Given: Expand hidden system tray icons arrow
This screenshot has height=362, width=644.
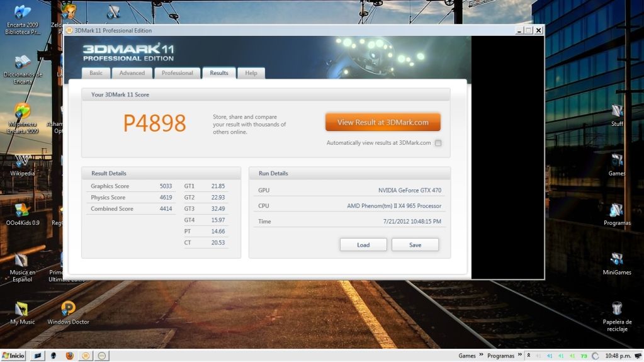Looking at the screenshot, I should 529,355.
